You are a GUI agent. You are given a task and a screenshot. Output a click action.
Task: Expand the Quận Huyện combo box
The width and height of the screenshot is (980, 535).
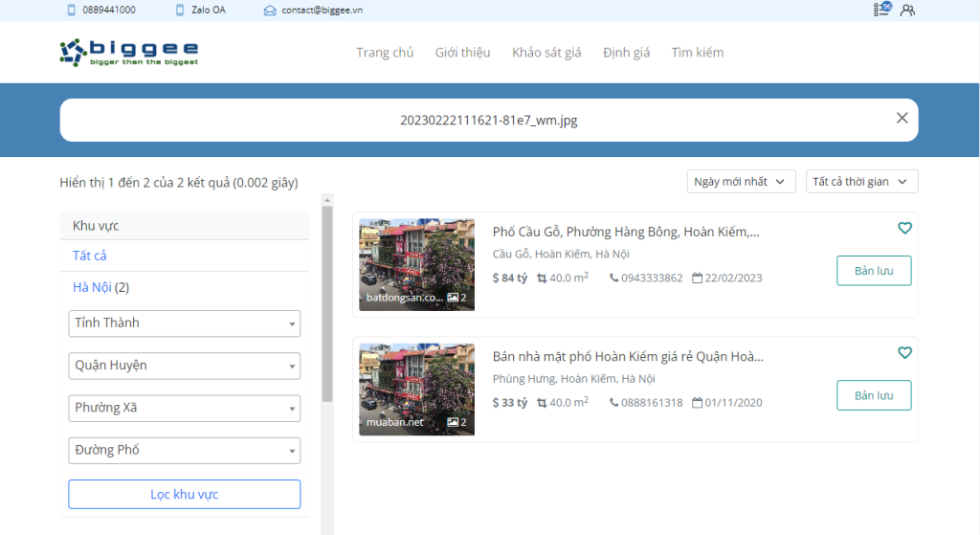coord(185,366)
